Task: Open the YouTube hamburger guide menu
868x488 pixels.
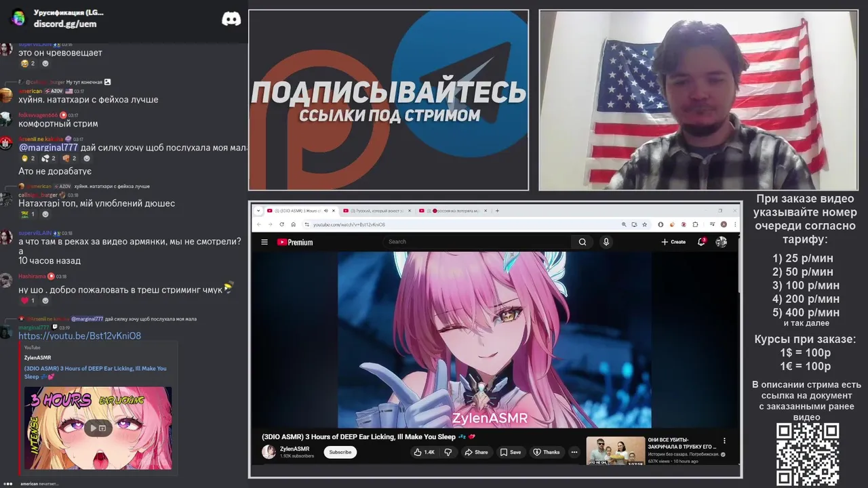Action: click(264, 242)
